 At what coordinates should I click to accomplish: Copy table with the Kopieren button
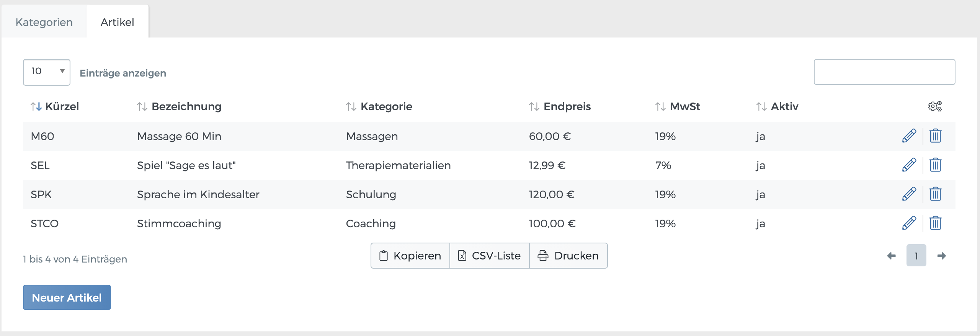(x=410, y=256)
